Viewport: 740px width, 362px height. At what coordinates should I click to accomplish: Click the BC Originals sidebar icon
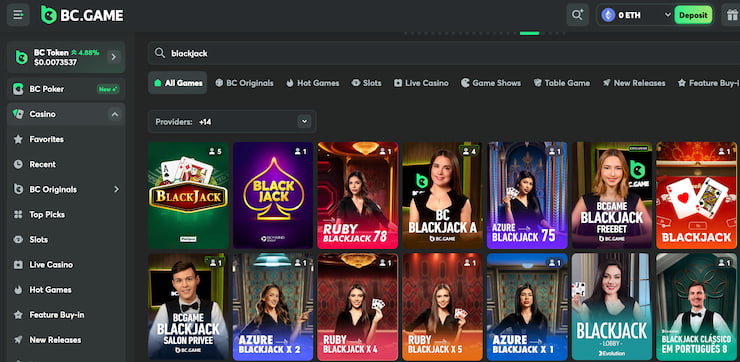click(x=18, y=189)
